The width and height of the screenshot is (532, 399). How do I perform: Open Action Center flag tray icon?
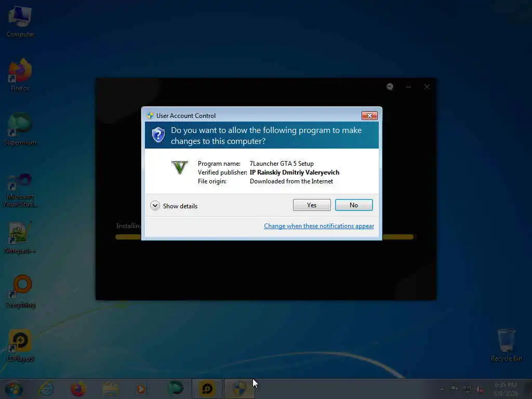(454, 390)
